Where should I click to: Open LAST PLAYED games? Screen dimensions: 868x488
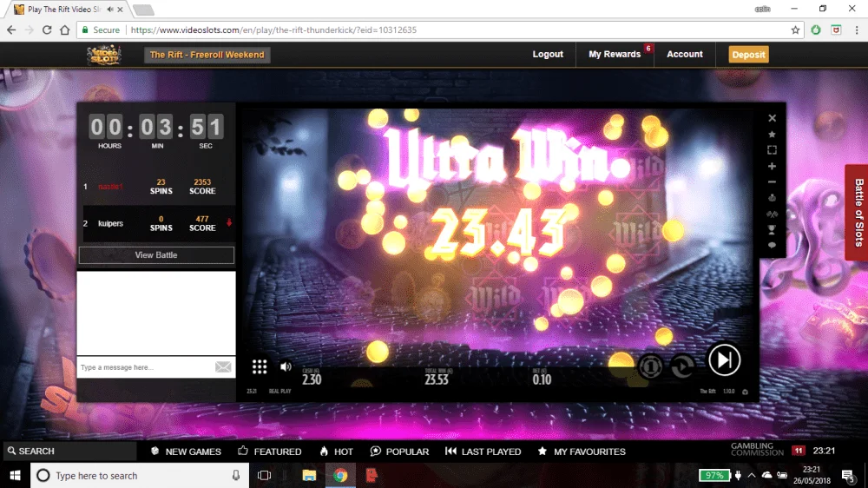(483, 452)
